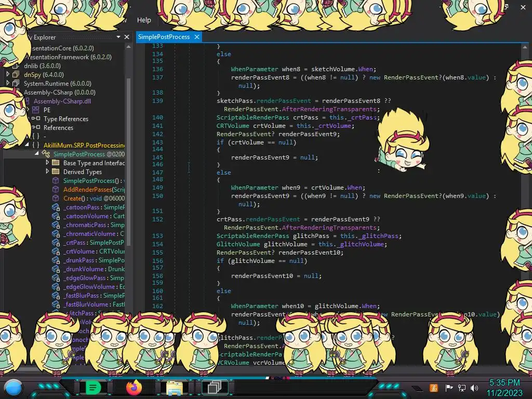The width and height of the screenshot is (532, 399).
Task: Close the SimplePostProcess tab
Action: tap(197, 37)
